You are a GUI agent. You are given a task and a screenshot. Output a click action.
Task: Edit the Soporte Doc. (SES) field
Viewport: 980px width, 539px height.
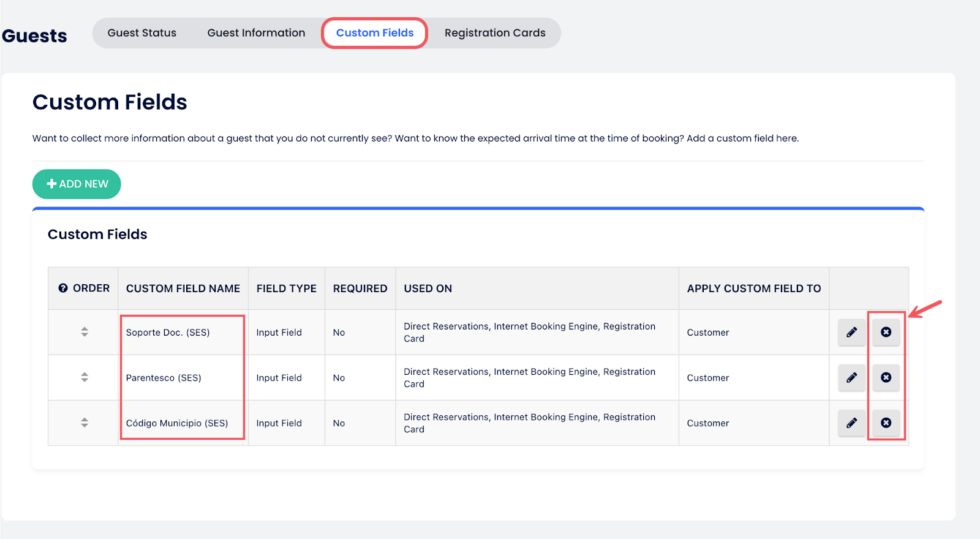pyautogui.click(x=851, y=332)
